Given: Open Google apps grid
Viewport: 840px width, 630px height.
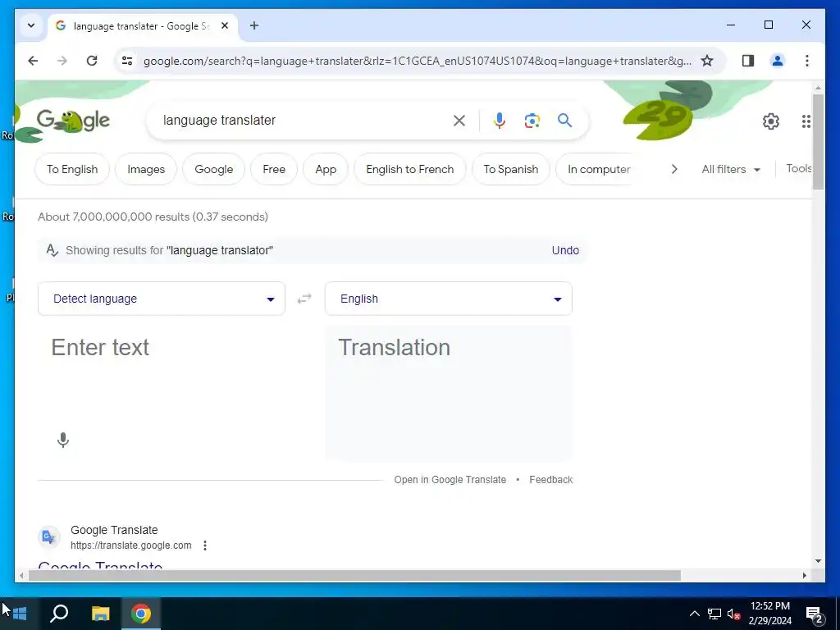Looking at the screenshot, I should [806, 121].
